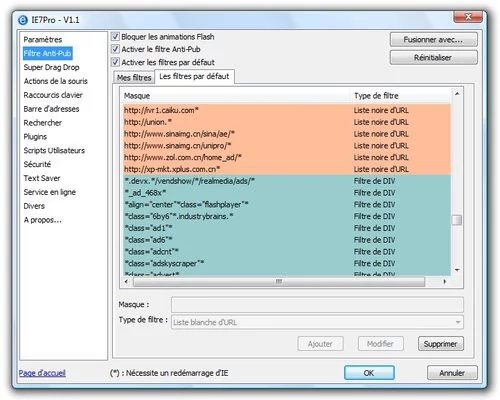Select the http://ivr1.caiku.com* filter row
Screen dimensions: 500x400
287,110
